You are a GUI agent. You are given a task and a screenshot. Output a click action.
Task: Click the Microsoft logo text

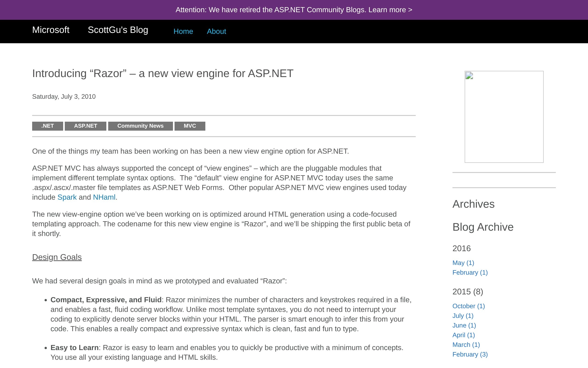pos(51,30)
